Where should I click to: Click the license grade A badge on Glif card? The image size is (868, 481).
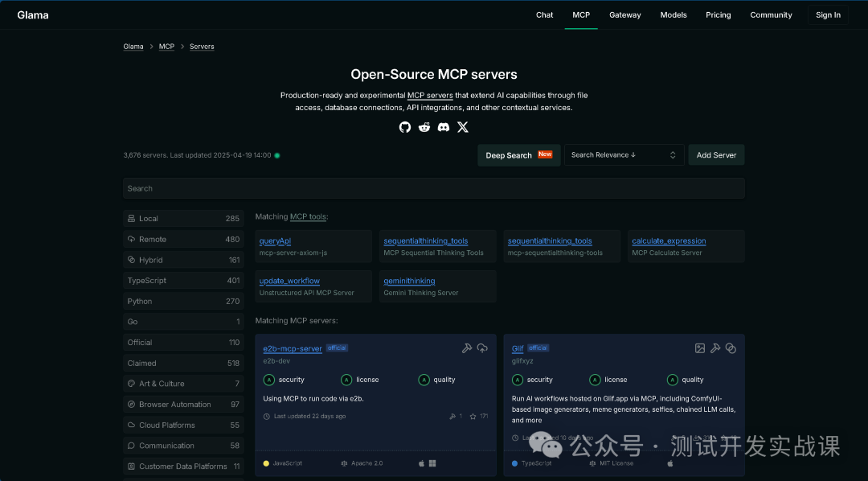pyautogui.click(x=595, y=380)
